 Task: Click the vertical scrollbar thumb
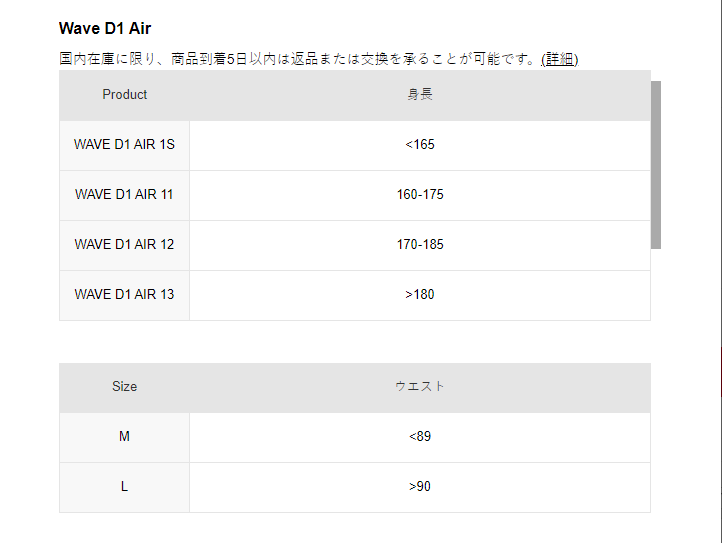coord(656,164)
